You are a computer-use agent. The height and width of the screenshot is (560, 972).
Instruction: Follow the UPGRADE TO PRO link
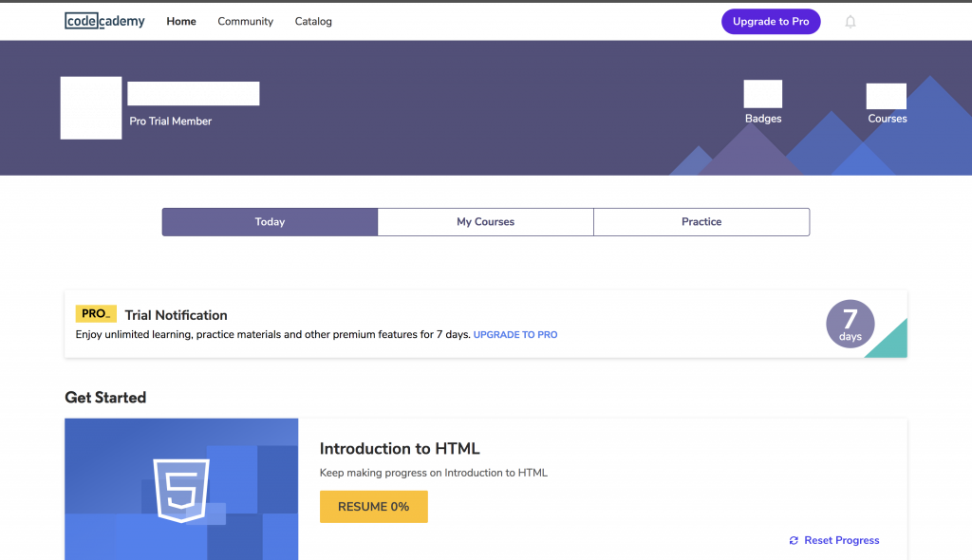(x=515, y=335)
